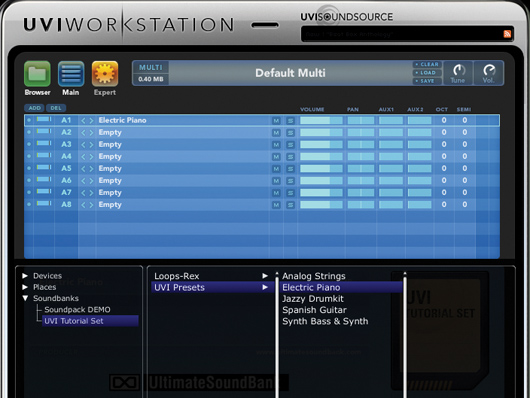530x398 pixels.
Task: Load the Jazzy Drumkit preset
Action: [313, 299]
